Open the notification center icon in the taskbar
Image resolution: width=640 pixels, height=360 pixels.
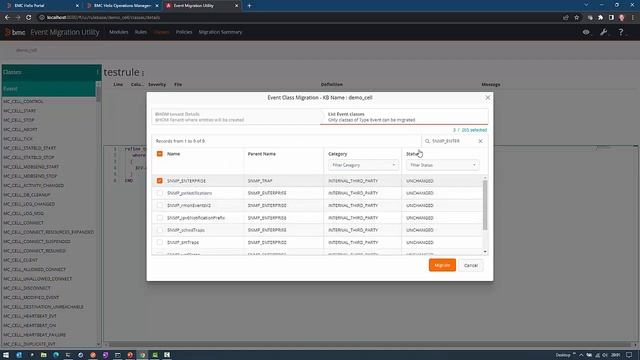629,355
